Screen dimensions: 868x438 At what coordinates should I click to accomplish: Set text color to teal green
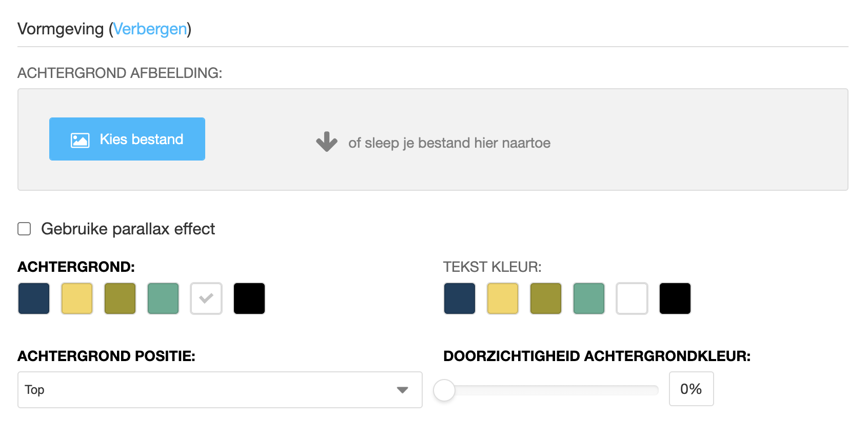tap(589, 298)
